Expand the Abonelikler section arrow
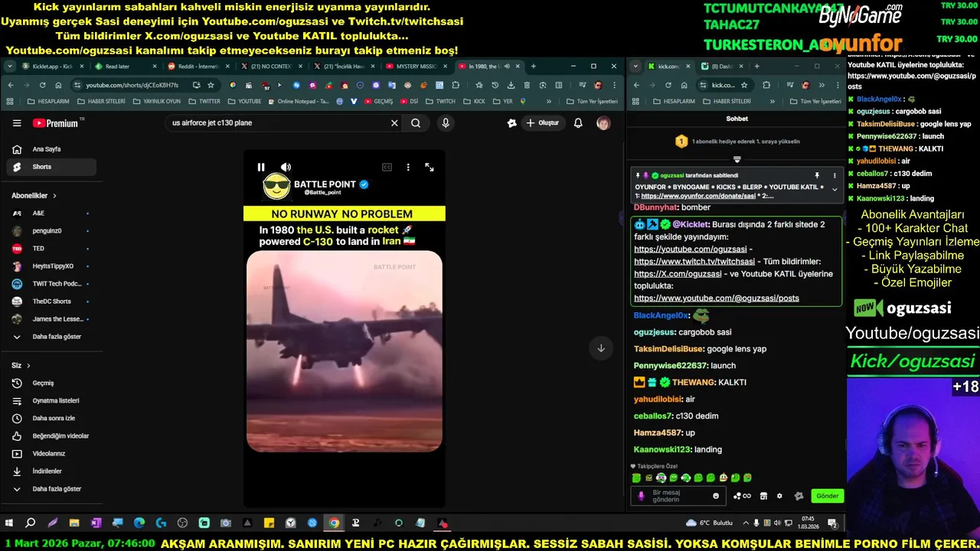Screen dimensions: 980x551 pyautogui.click(x=54, y=196)
